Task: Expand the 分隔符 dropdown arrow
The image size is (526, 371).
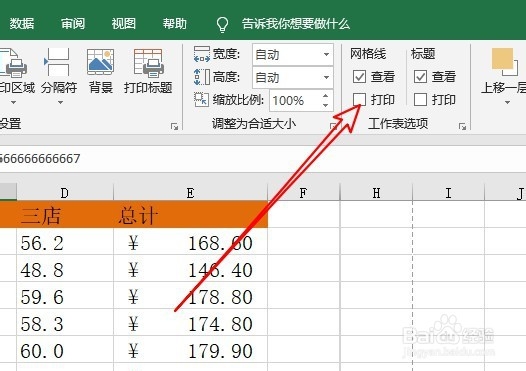Action: [x=60, y=102]
